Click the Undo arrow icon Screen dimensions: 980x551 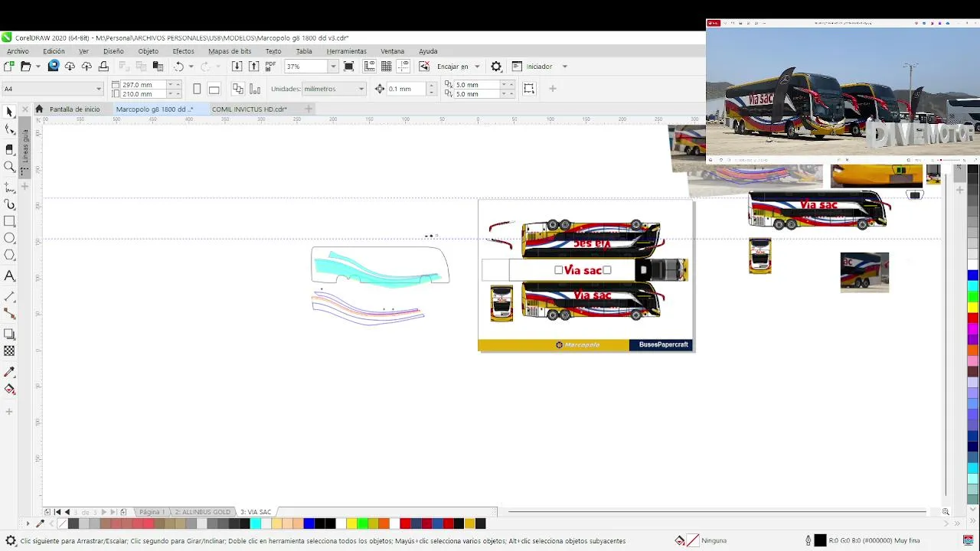pyautogui.click(x=178, y=67)
